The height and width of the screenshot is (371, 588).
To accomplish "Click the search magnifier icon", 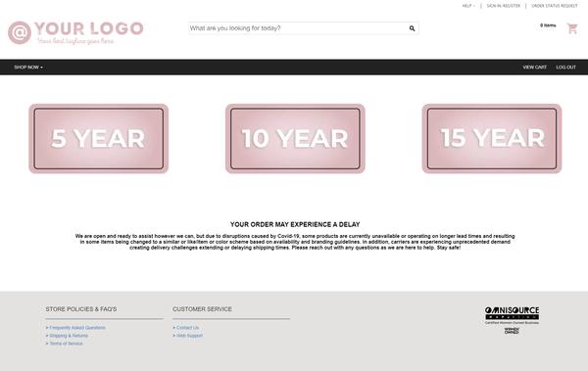I will (412, 28).
